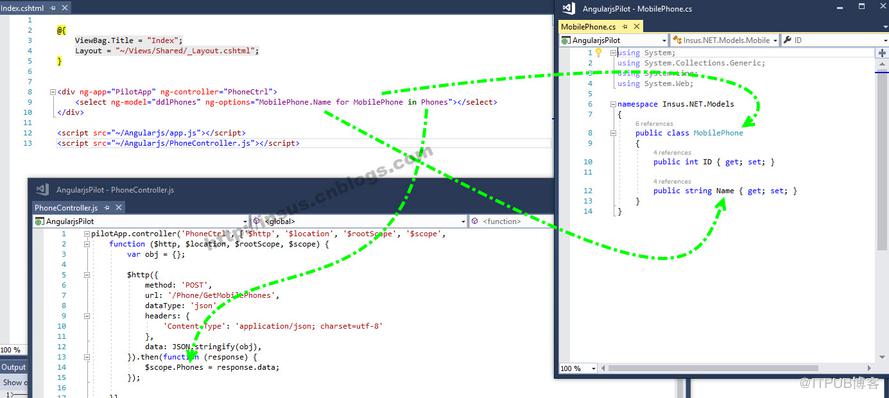This screenshot has height=398, width=889.
Task: Click "PhoneCtrl" ng-controller value in Index.cshtml
Action: point(249,92)
